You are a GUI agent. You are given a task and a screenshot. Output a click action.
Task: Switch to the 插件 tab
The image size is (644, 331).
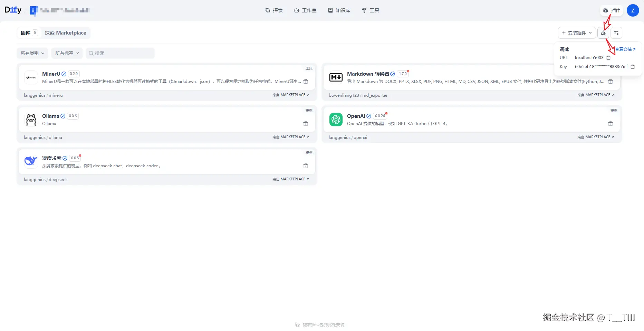tap(29, 33)
